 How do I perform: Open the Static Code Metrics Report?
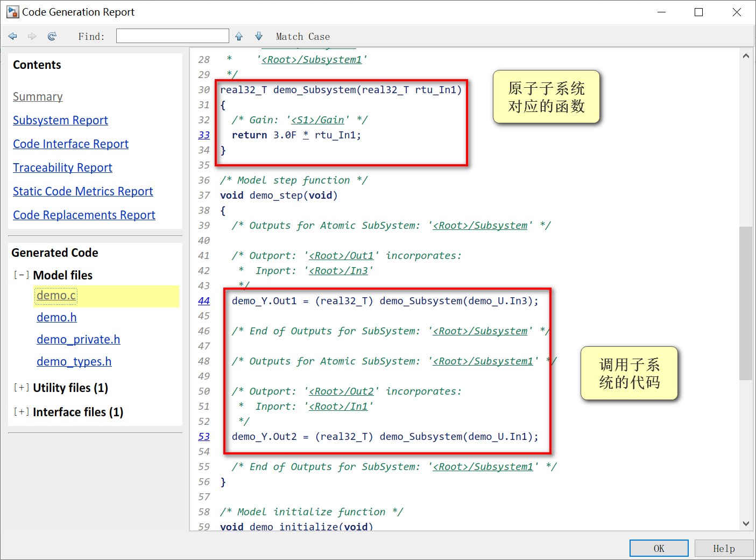pos(83,192)
